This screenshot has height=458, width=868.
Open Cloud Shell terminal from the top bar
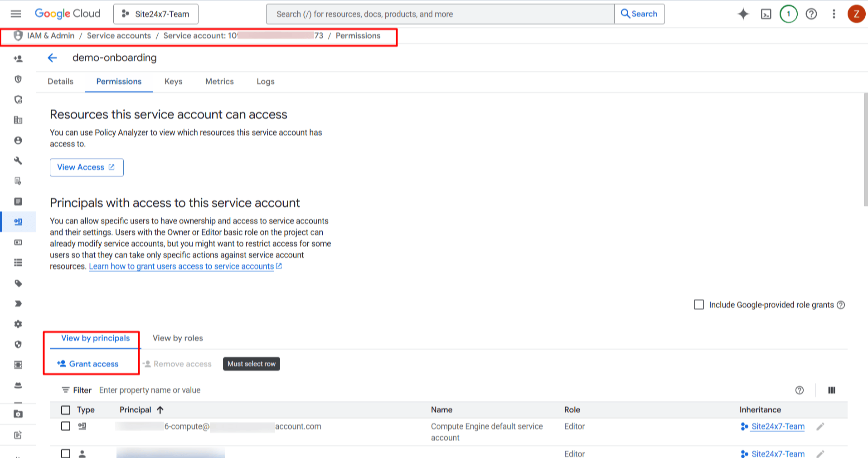point(766,14)
